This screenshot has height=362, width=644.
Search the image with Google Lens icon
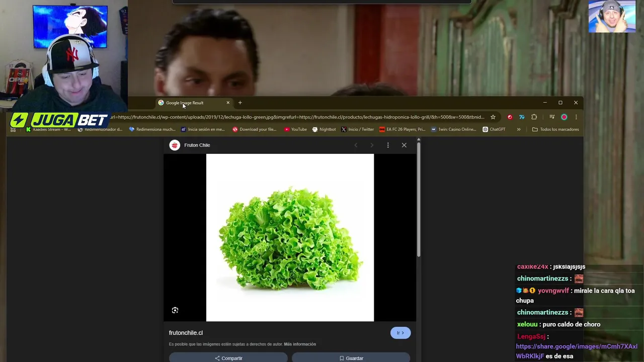175,310
